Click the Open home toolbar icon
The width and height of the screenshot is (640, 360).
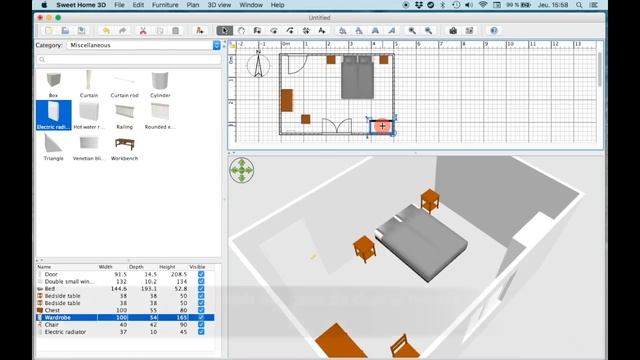pos(65,31)
